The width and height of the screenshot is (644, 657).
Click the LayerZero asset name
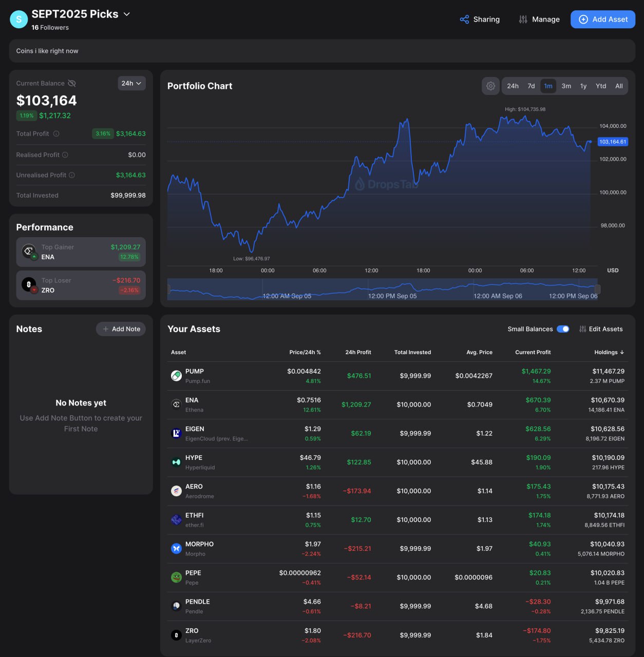click(198, 641)
